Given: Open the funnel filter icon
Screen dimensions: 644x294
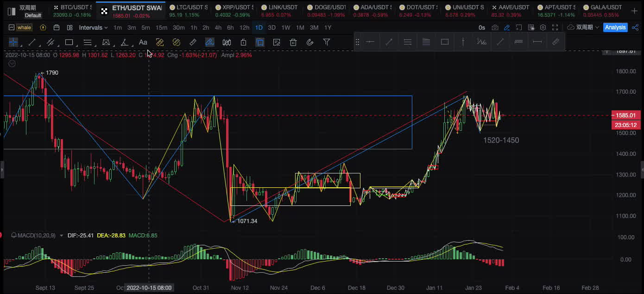Looking at the screenshot, I should (x=327, y=43).
